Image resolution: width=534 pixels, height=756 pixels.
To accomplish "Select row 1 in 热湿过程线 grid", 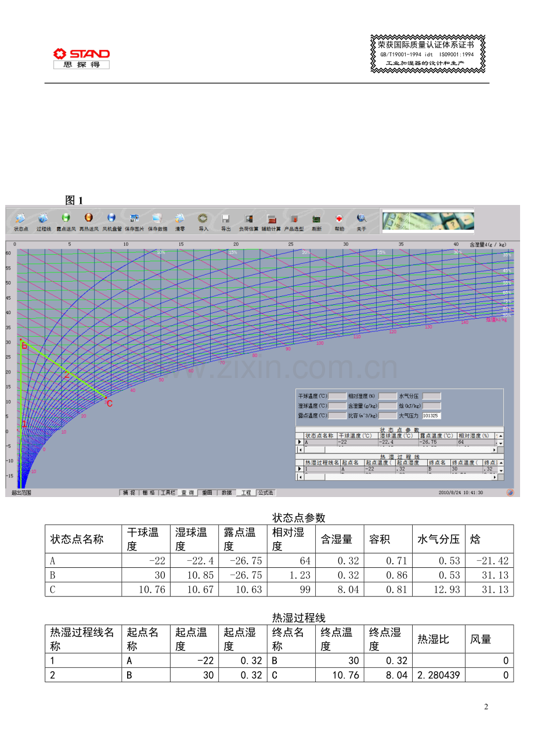I will coord(396,469).
